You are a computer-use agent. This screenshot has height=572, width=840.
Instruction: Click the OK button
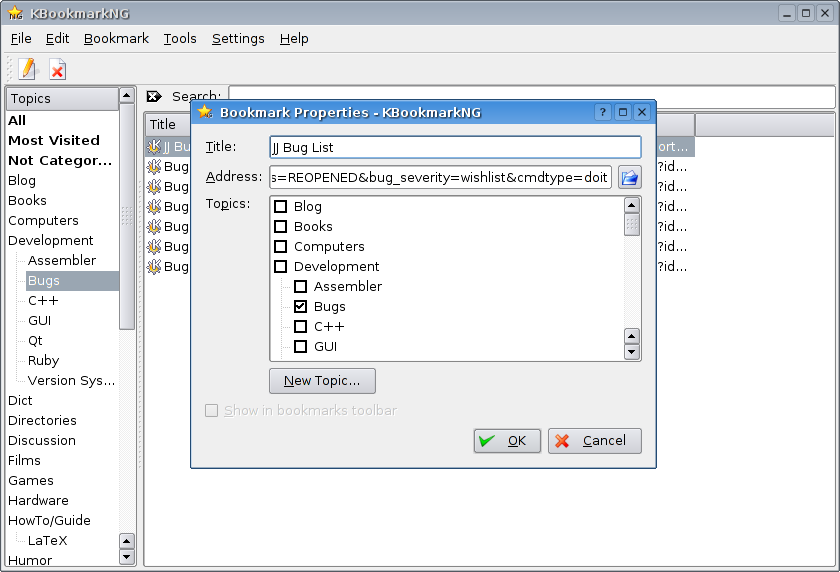pyautogui.click(x=507, y=441)
